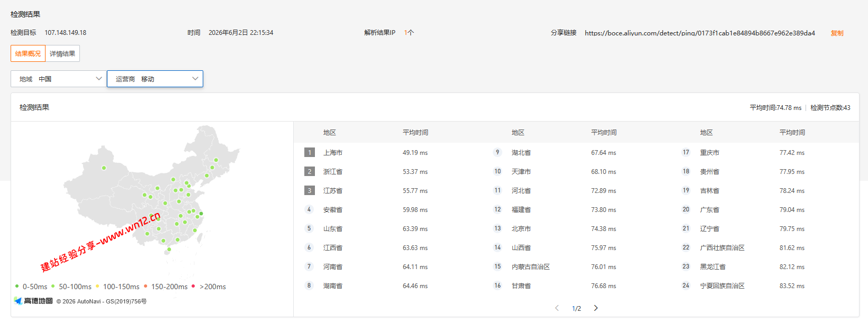This screenshot has height=323, width=868.
Task: Click the 高德地图 logo
Action: tap(33, 301)
